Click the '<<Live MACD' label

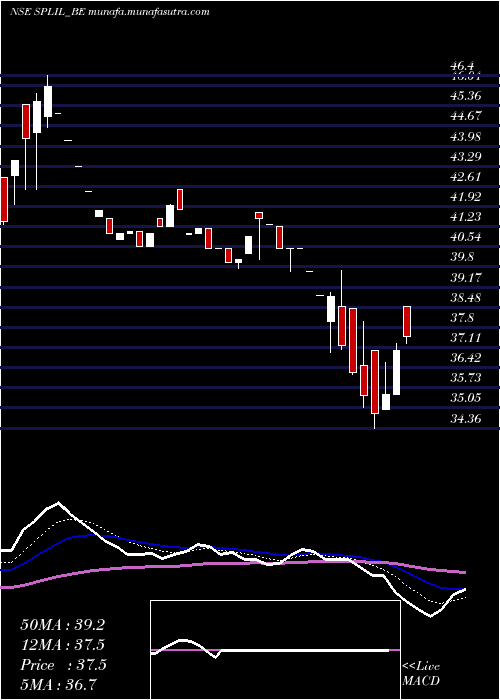click(421, 674)
